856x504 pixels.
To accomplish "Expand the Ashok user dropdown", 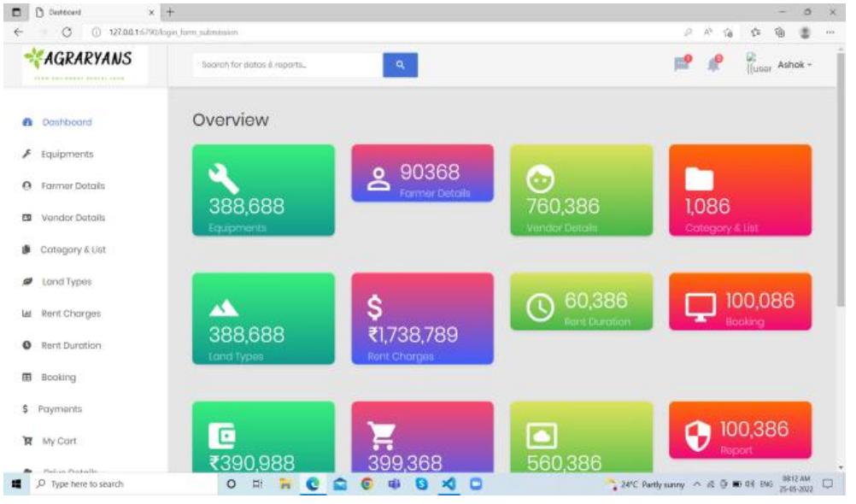I will point(794,64).
